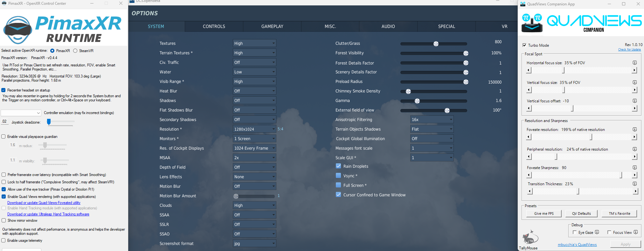Open the Clouds dropdown

pyautogui.click(x=254, y=205)
